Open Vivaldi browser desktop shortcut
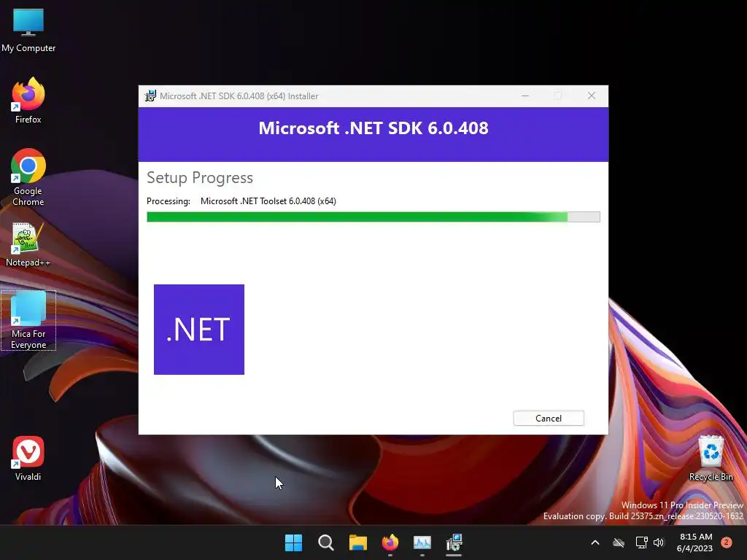747x560 pixels. pyautogui.click(x=28, y=458)
